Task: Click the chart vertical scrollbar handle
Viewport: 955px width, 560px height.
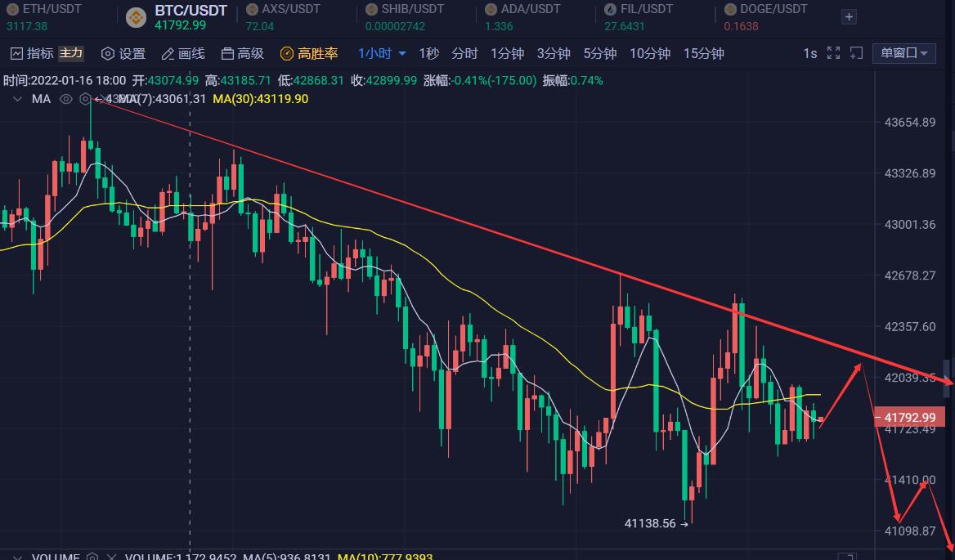Action: coord(947,378)
